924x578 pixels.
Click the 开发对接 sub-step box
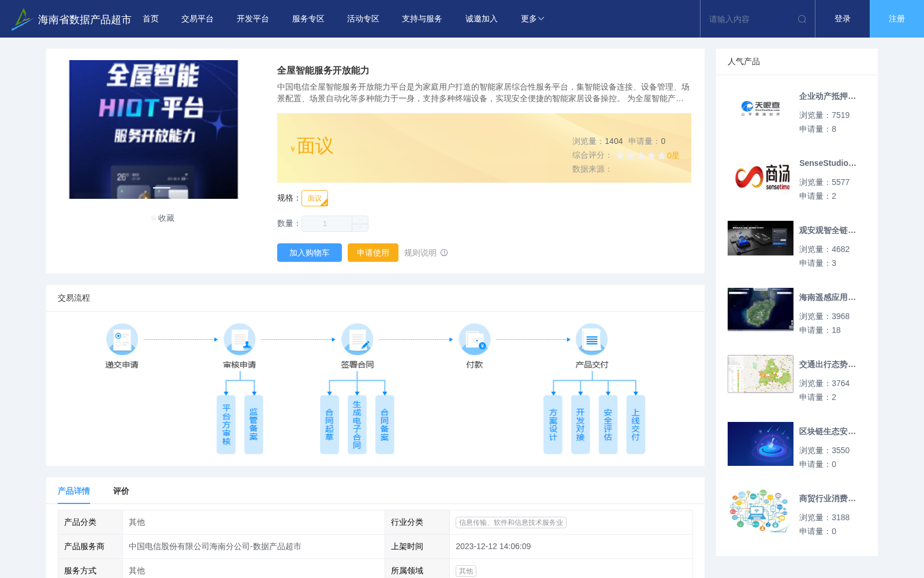[580, 425]
